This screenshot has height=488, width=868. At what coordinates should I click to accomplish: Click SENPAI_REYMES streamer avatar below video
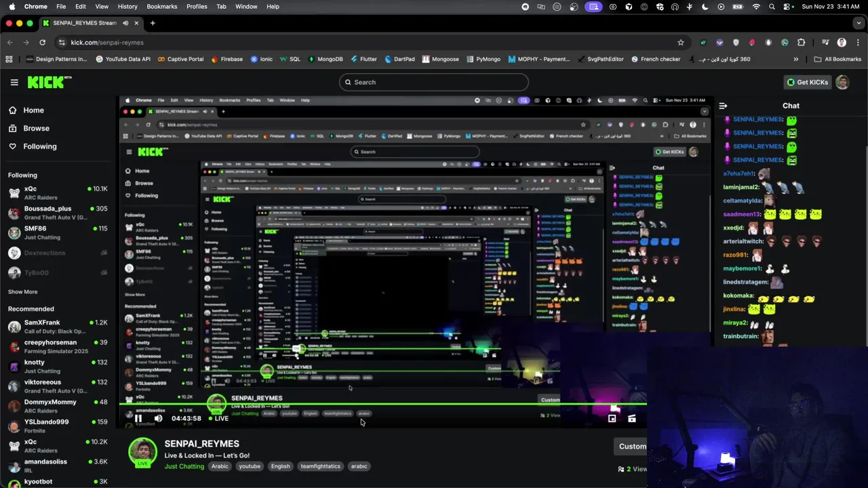(x=143, y=452)
